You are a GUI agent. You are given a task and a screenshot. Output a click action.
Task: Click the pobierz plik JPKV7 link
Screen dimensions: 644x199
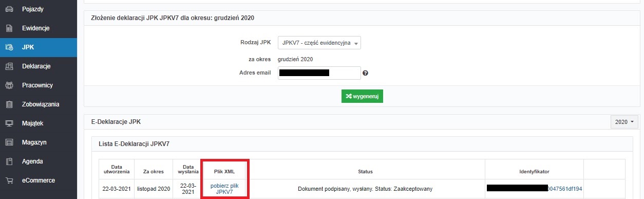tap(224, 189)
